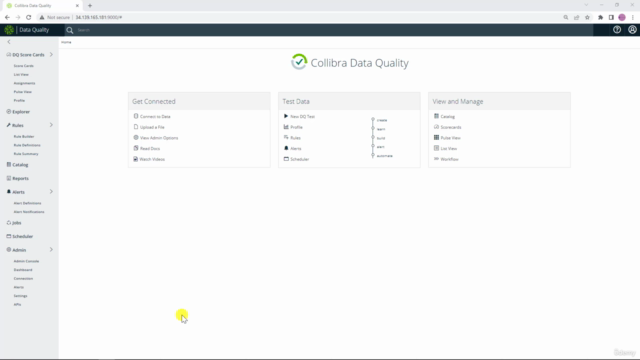Open DQ Score Cards in sidebar
This screenshot has height=360, width=640.
tap(25, 55)
